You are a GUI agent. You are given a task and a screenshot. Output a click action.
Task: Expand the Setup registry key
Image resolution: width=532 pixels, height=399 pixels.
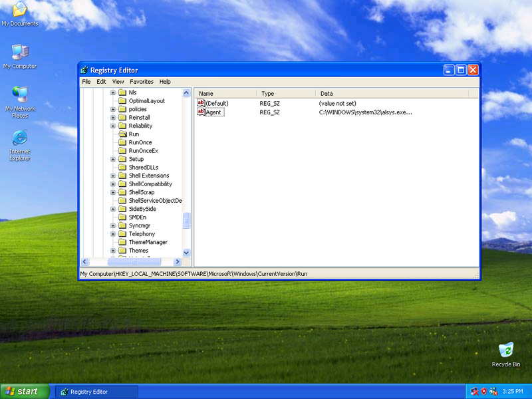pos(113,159)
